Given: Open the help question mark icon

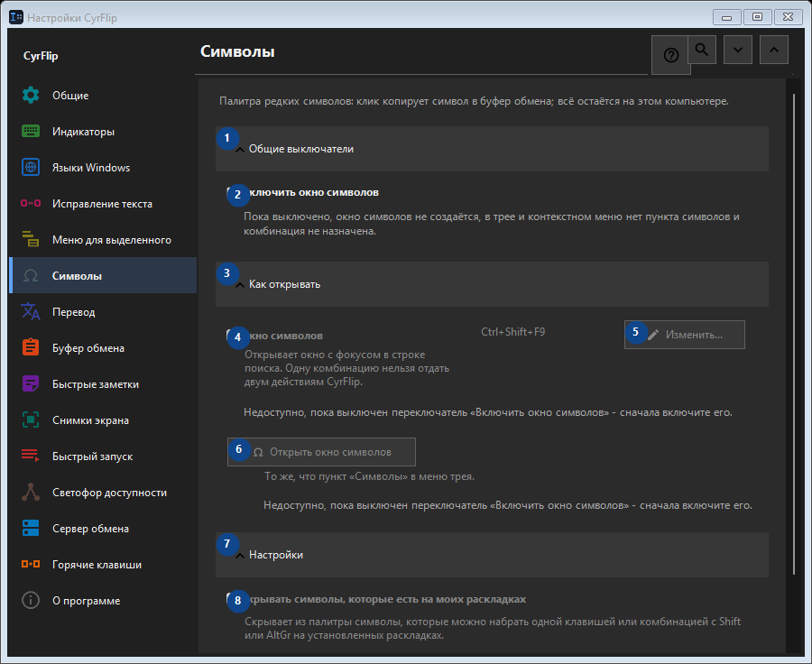Looking at the screenshot, I should click(671, 55).
